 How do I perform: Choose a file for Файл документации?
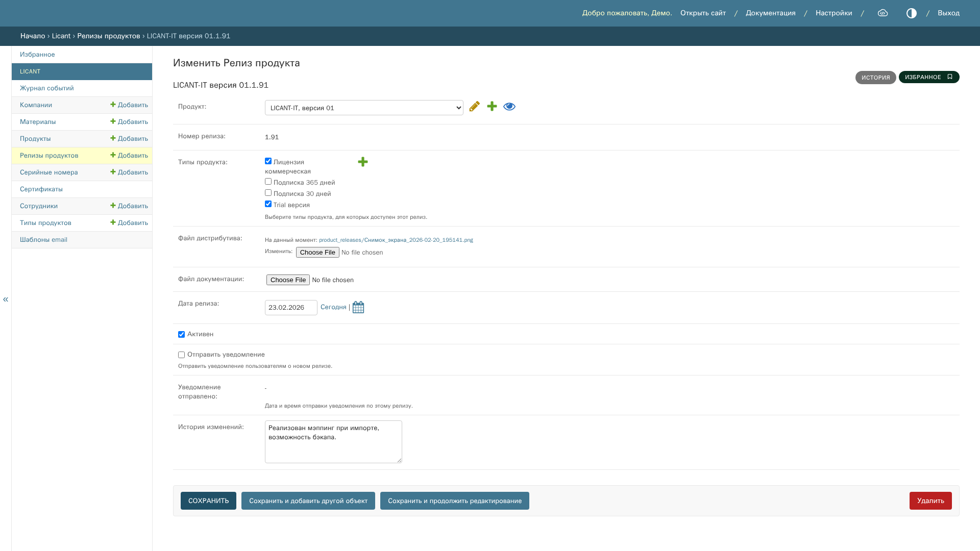tap(288, 280)
